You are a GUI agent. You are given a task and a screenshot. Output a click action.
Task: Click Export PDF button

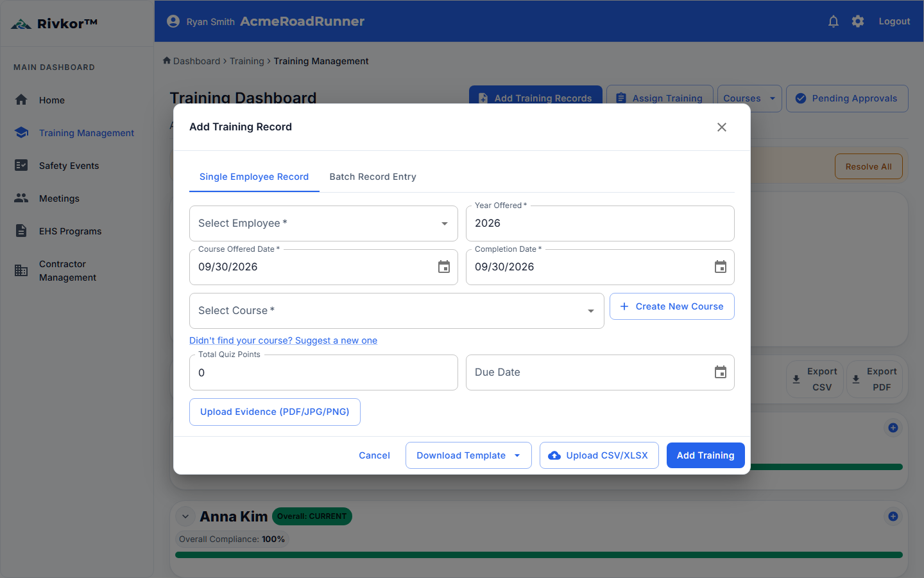point(875,379)
